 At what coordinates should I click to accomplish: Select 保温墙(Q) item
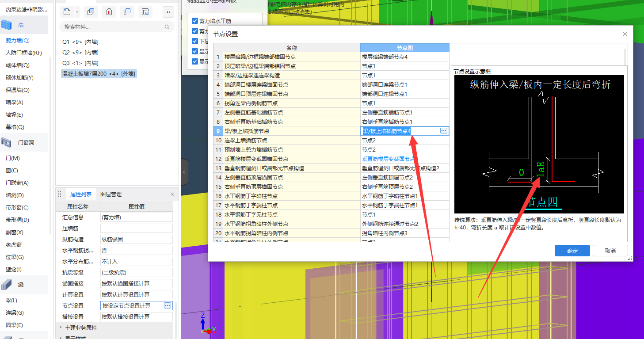18,90
